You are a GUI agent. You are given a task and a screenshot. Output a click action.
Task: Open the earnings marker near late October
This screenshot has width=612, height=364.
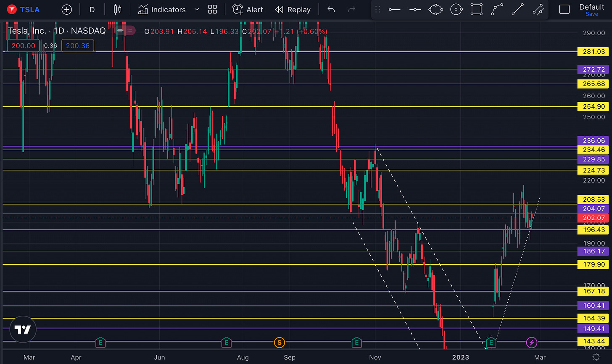[356, 343]
